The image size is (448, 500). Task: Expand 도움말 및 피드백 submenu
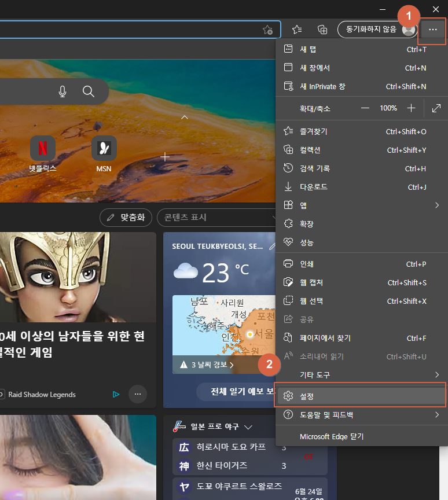(361, 415)
